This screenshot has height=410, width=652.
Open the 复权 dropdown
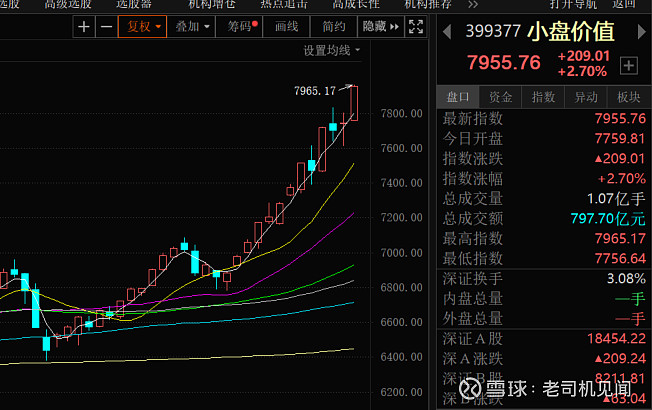pos(143,27)
